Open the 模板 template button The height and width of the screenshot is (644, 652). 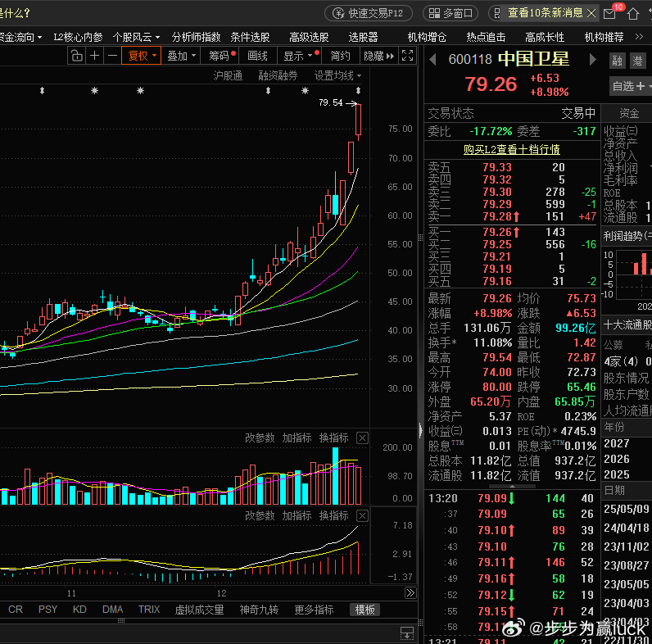364,610
